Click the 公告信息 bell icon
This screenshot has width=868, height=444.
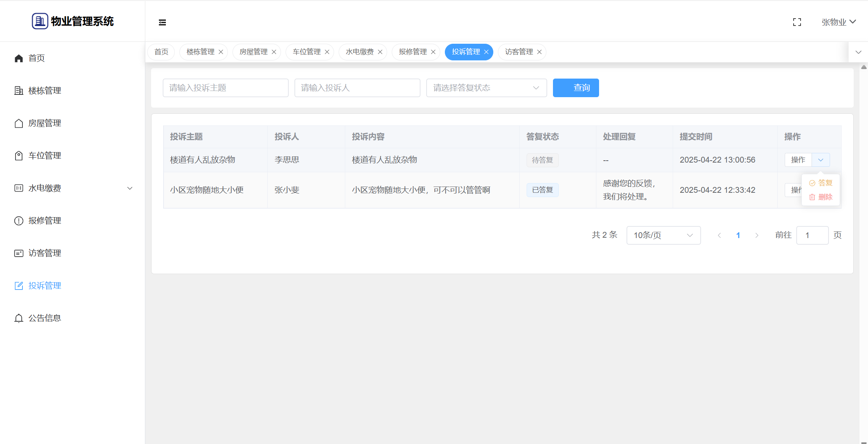19,318
